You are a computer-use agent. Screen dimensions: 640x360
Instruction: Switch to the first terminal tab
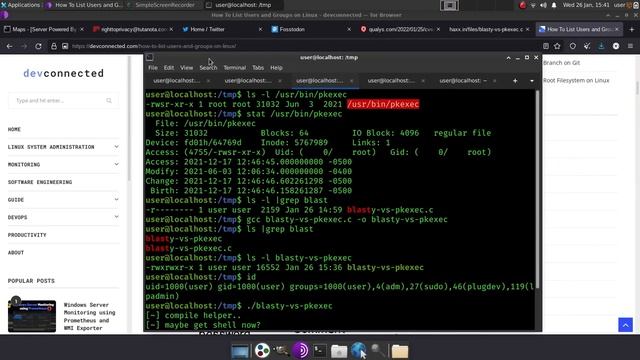click(x=176, y=81)
